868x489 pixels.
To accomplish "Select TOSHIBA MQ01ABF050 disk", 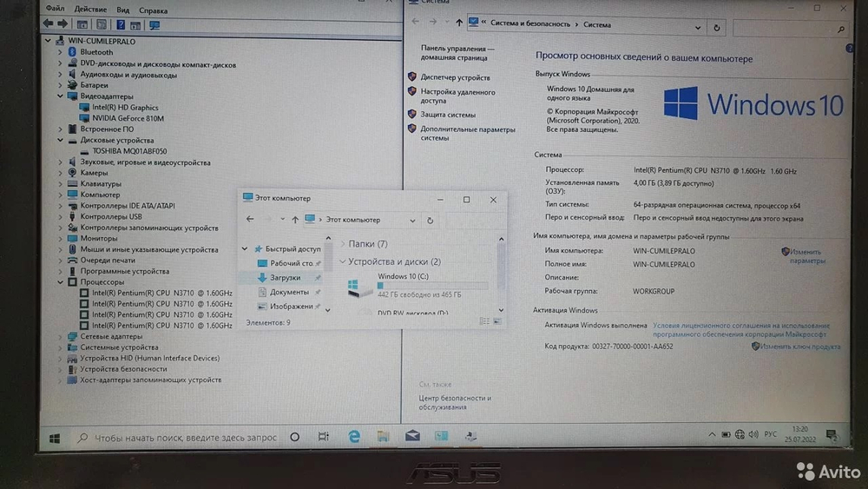I will click(129, 150).
